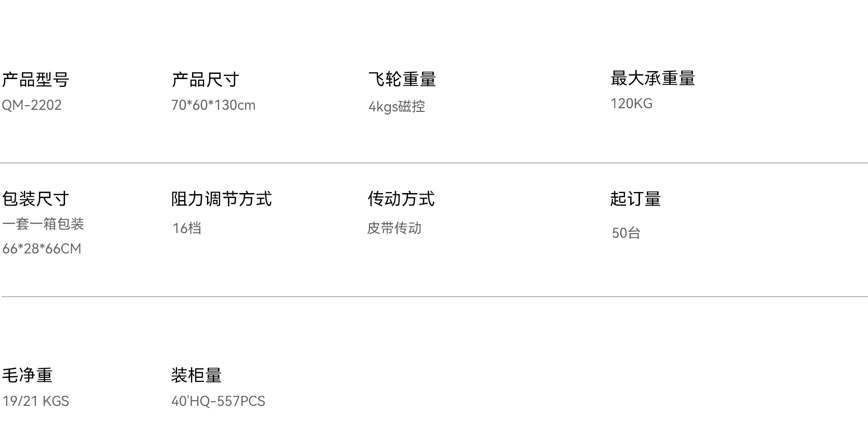Click the 飞轮重量 heading

coord(402,79)
